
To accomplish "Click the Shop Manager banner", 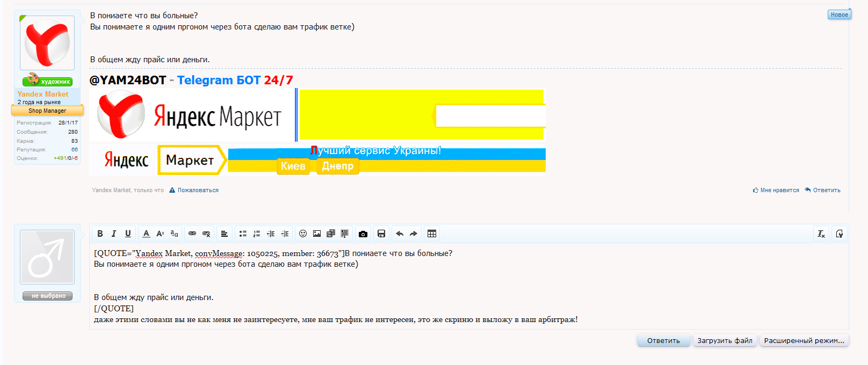I will (x=47, y=111).
